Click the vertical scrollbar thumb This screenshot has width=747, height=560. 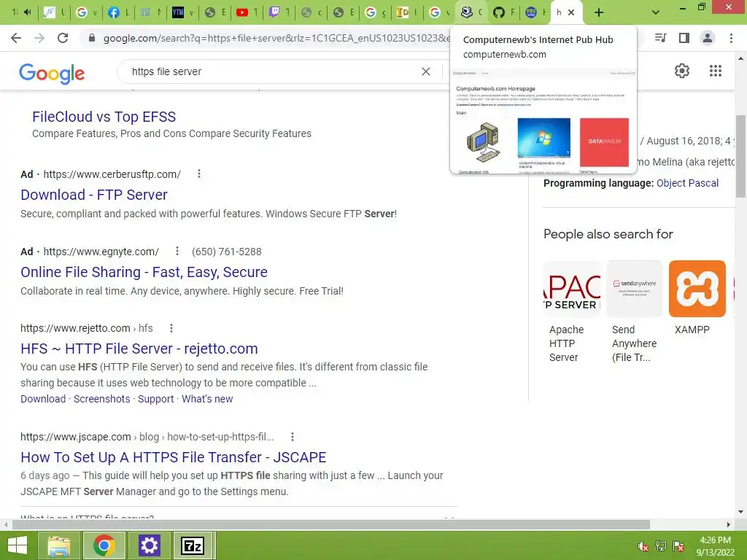(741, 156)
